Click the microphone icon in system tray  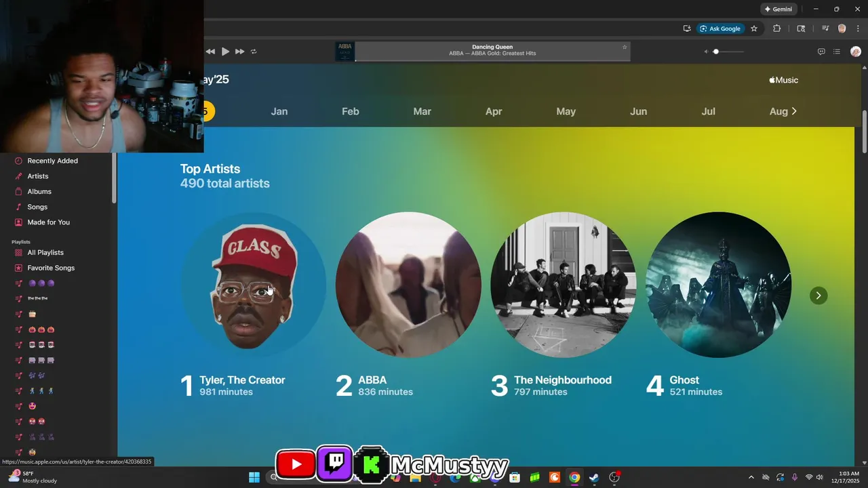794,477
